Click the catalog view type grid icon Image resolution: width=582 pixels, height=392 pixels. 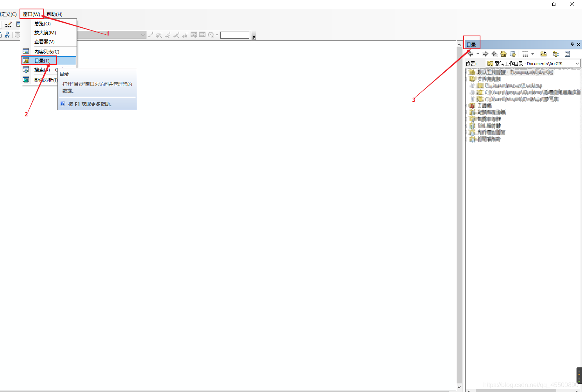[x=525, y=54]
